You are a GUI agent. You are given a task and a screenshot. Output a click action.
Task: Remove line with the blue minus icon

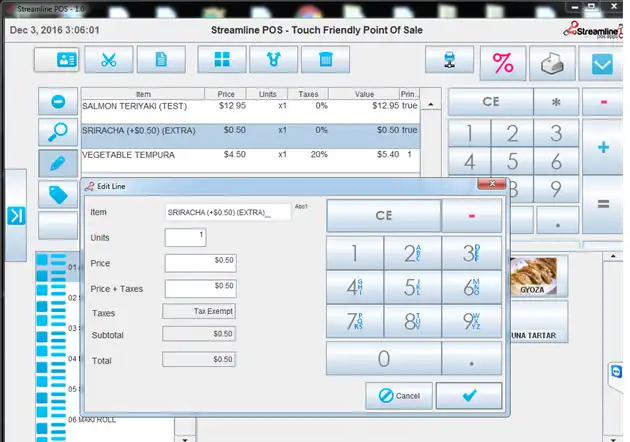tap(58, 101)
